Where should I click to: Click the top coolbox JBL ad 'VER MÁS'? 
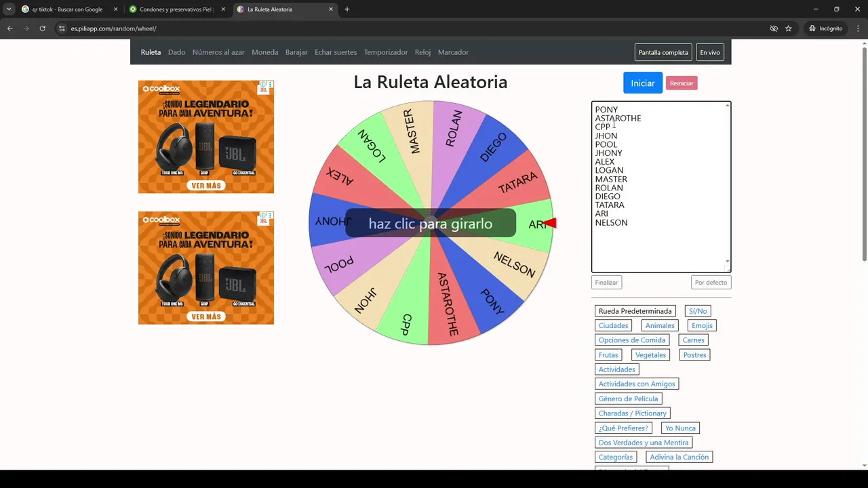pyautogui.click(x=206, y=186)
